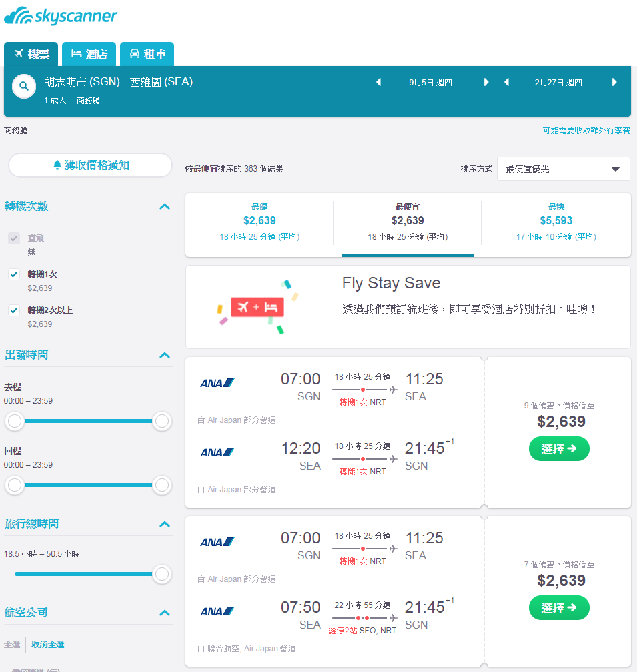Click ANA logo on 12:20 SEA return flight
This screenshot has height=672, width=637.
[217, 452]
